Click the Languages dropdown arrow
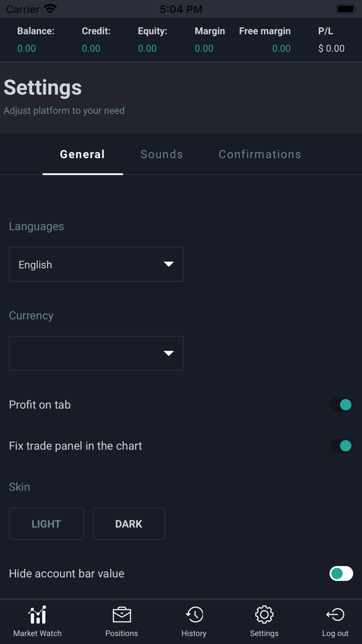The image size is (362, 644). point(168,265)
